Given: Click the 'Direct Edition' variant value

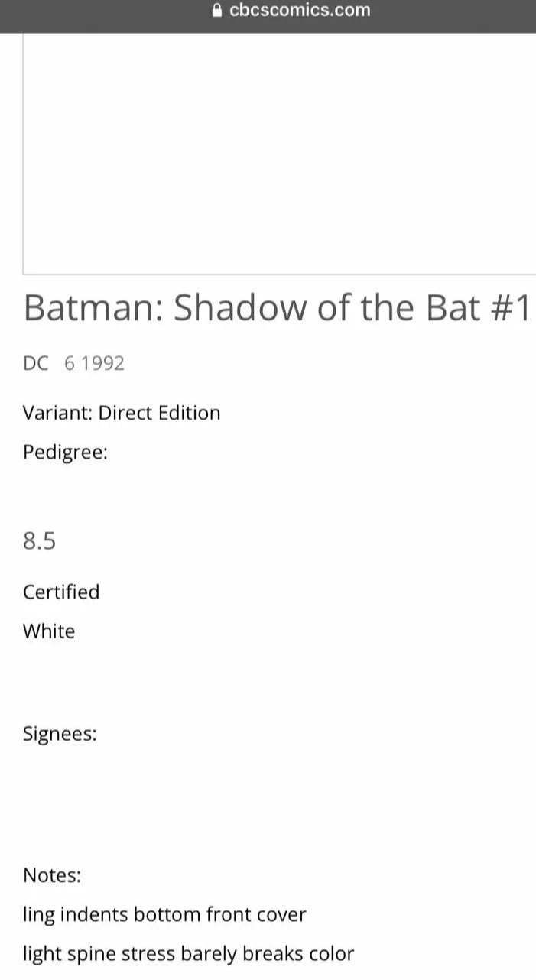Looking at the screenshot, I should [159, 413].
